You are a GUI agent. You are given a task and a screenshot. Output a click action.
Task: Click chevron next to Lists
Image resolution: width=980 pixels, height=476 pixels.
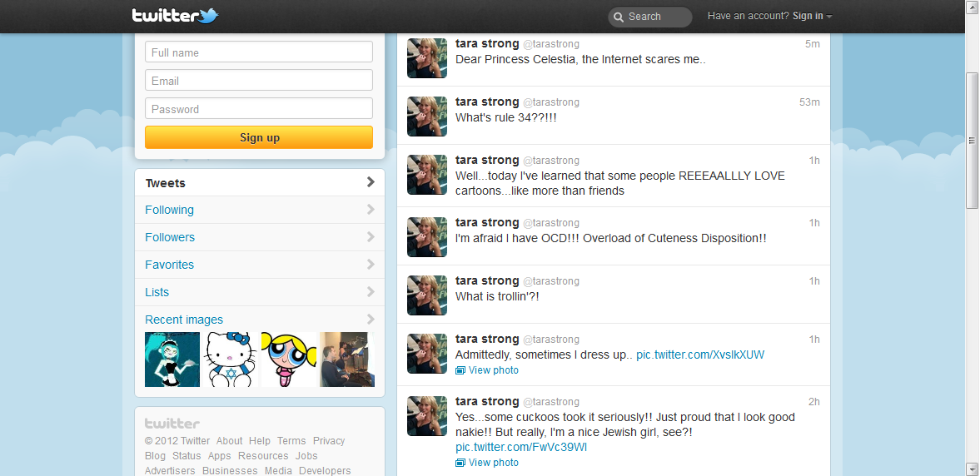click(371, 292)
